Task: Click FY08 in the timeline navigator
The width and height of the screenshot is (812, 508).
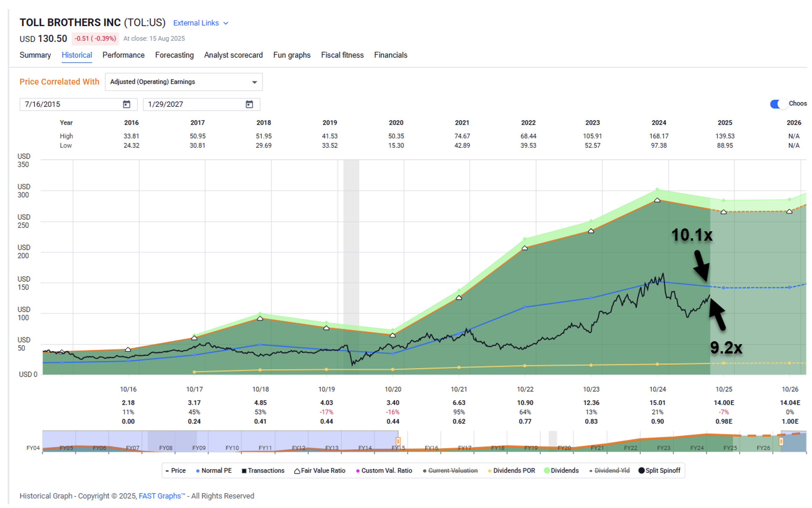Action: point(166,448)
